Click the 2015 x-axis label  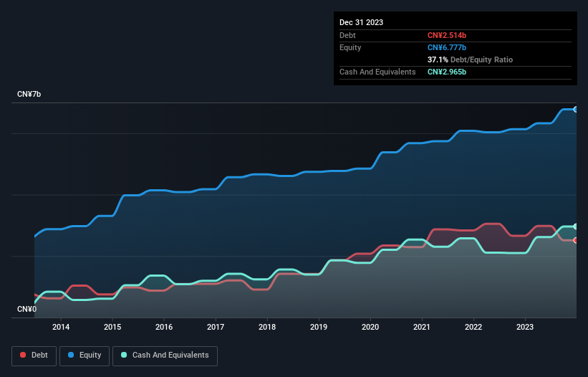112,327
